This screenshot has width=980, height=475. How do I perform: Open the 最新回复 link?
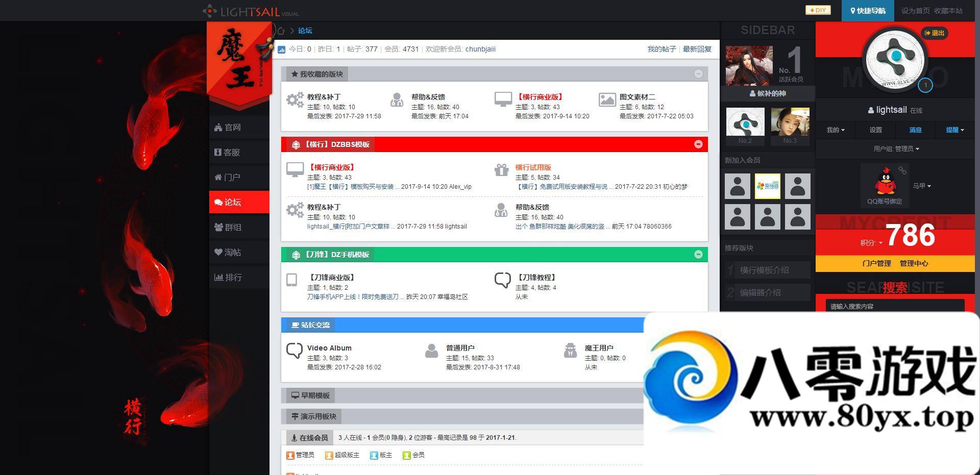point(697,49)
